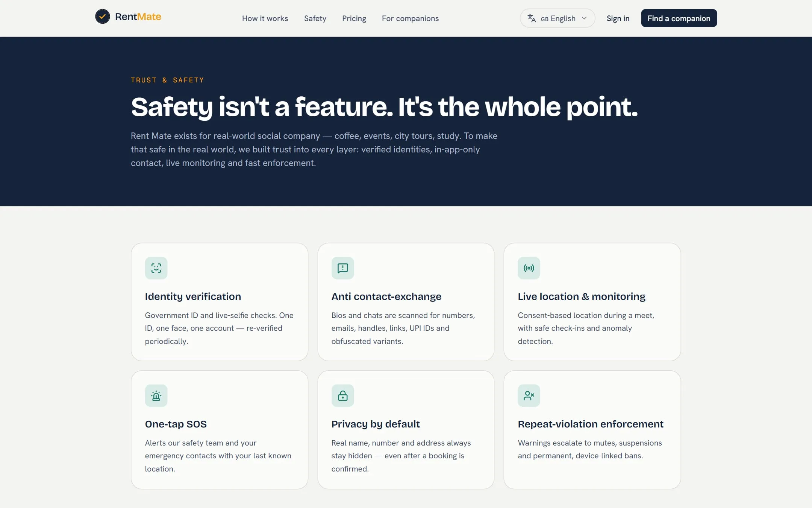Expand the language selector chevron

pyautogui.click(x=584, y=18)
